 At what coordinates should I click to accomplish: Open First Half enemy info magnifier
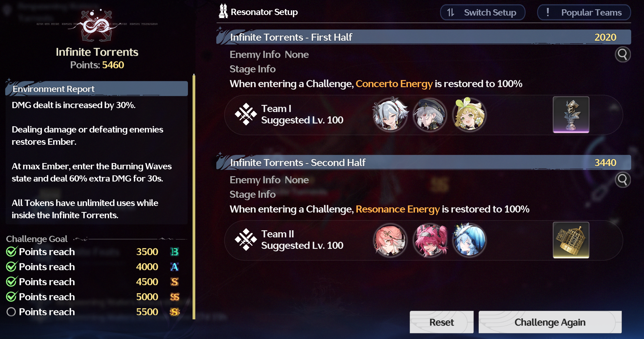click(x=623, y=54)
